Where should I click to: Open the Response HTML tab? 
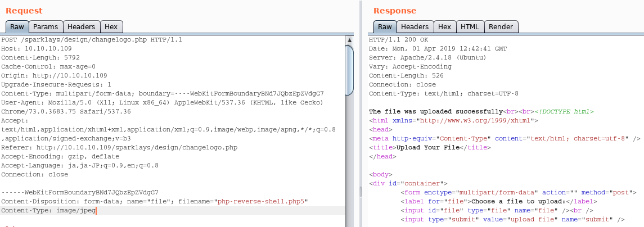(470, 26)
